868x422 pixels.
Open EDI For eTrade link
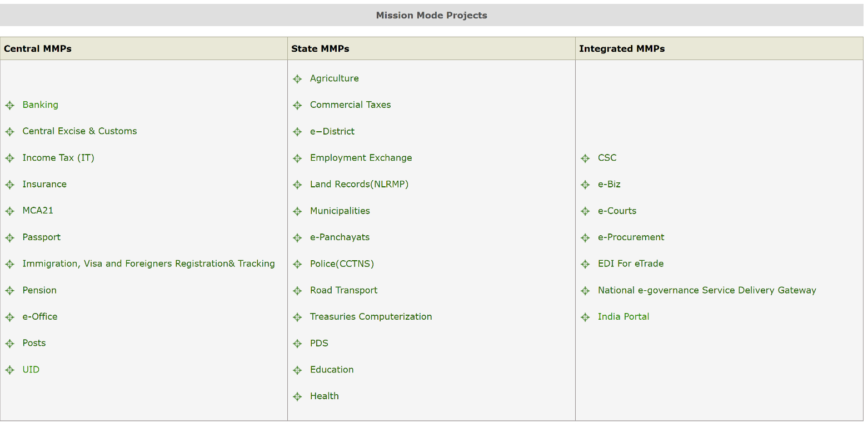(631, 264)
